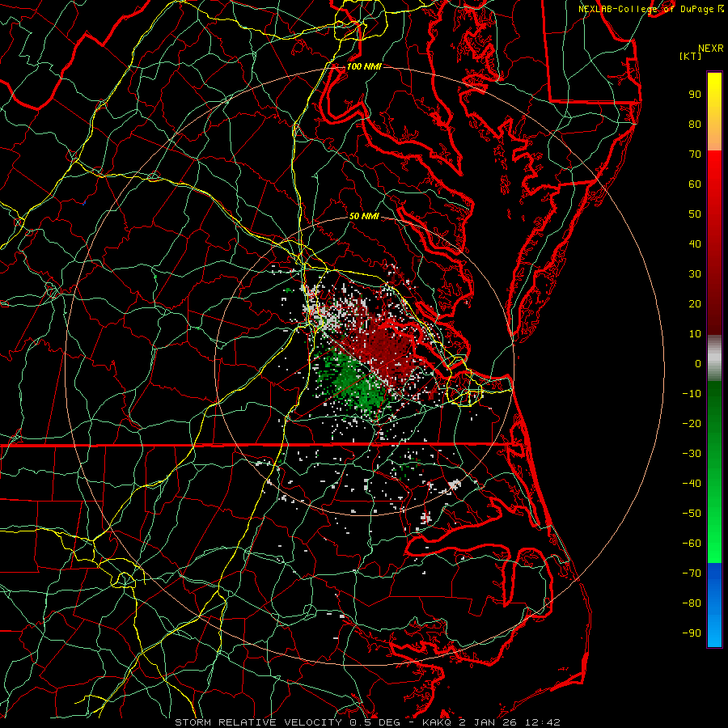
Task: Click the -50 knot scale label
Action: click(x=692, y=514)
